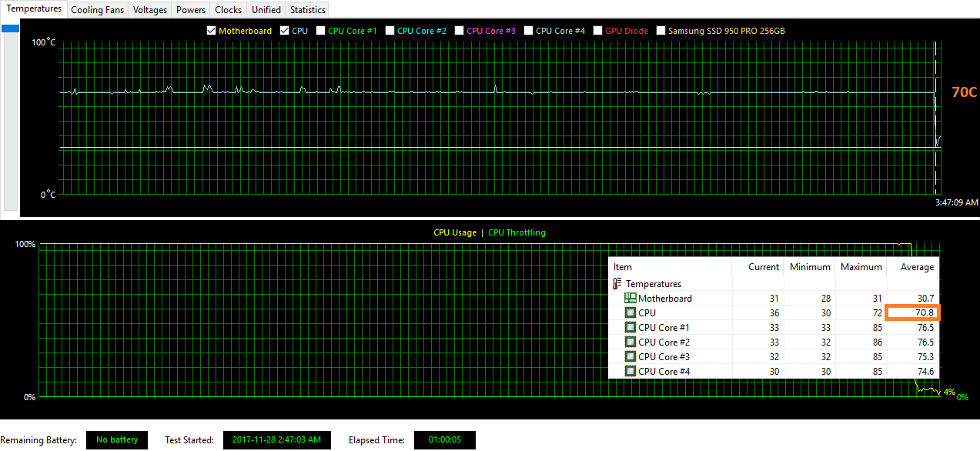Enable the CPU Core #1 graph checkbox
The width and height of the screenshot is (980, 451).
coord(321,31)
